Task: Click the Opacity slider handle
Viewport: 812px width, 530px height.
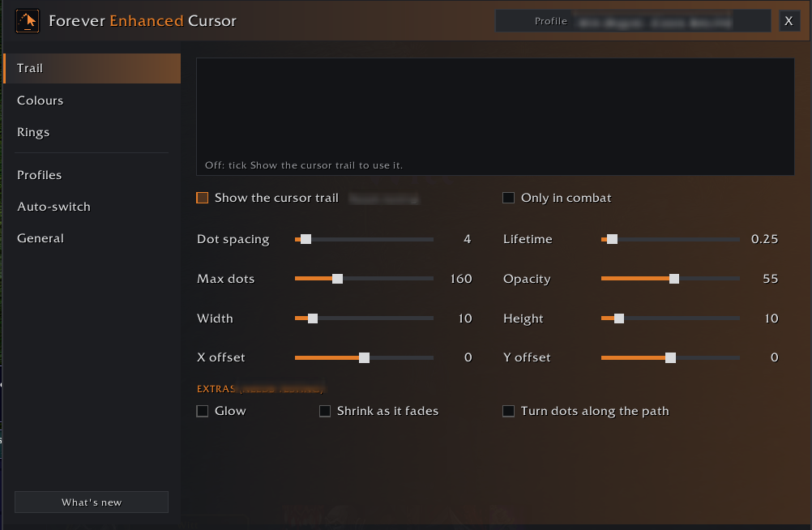Action: click(x=674, y=279)
